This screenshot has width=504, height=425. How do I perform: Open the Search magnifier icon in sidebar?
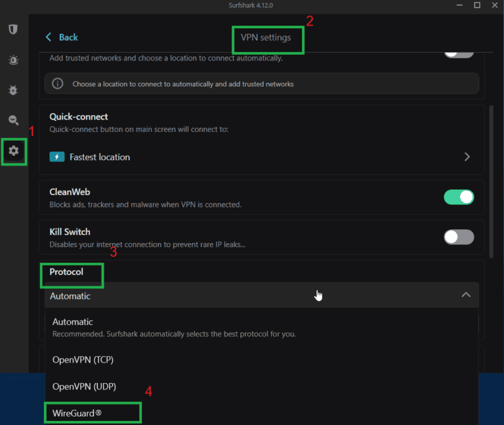tap(13, 120)
